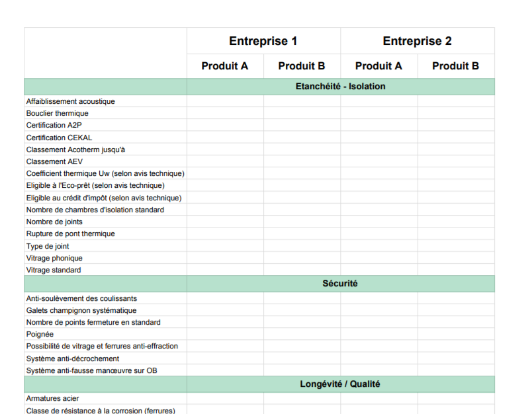Click the Longévité / Qualité section header
Image resolution: width=532 pixels, height=414 pixels.
tap(340, 384)
